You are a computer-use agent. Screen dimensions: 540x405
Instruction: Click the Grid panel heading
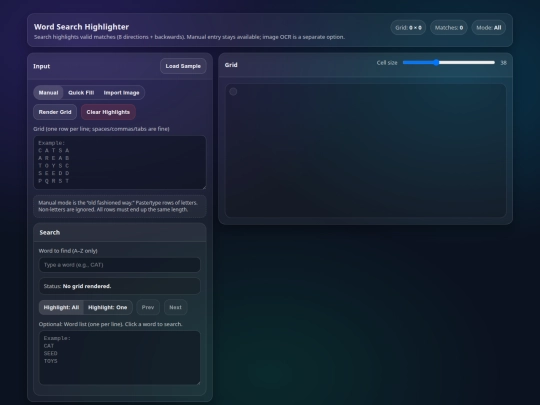click(231, 65)
